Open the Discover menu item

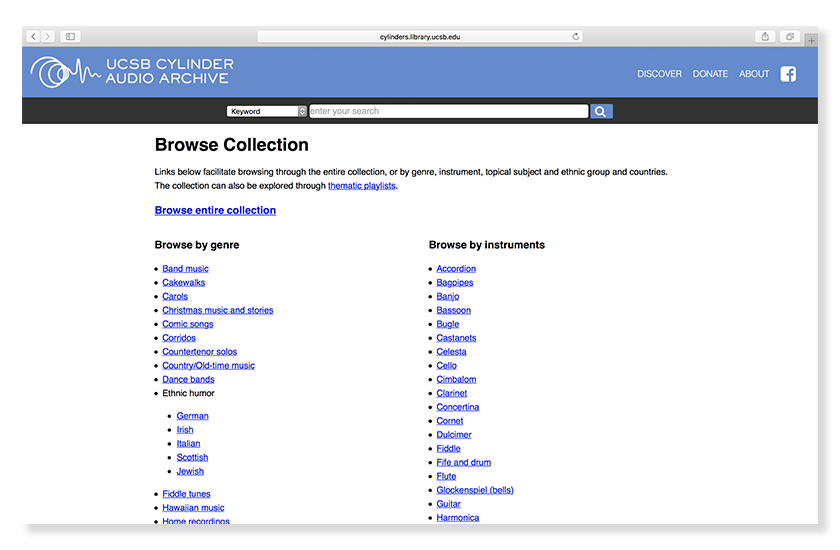coord(659,74)
